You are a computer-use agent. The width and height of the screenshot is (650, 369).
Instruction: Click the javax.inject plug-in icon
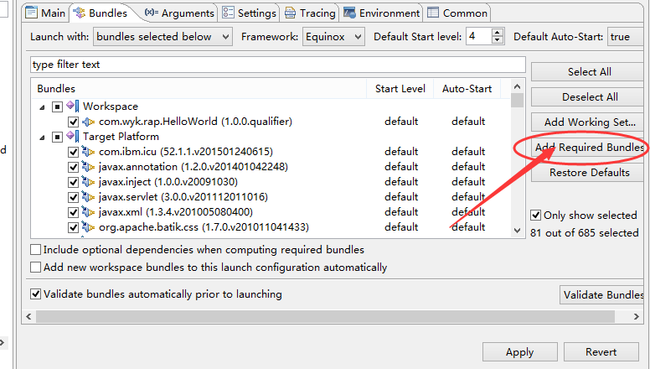[88, 182]
